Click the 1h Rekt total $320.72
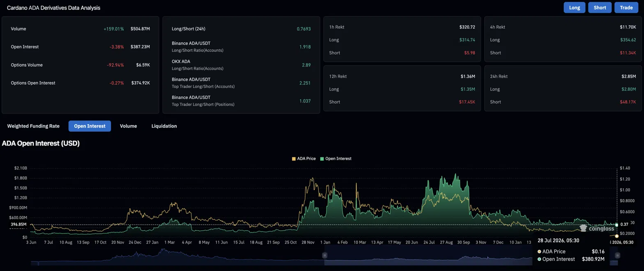This screenshot has height=271, width=644. [x=467, y=27]
